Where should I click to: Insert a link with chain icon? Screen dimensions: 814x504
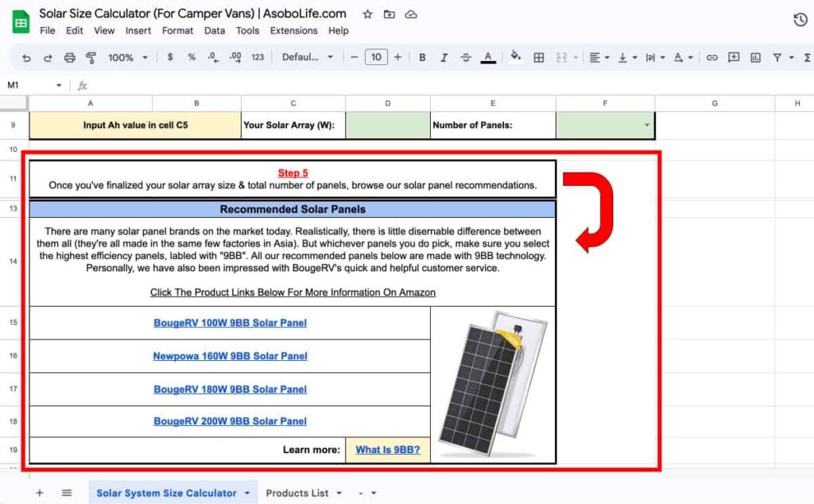[711, 57]
